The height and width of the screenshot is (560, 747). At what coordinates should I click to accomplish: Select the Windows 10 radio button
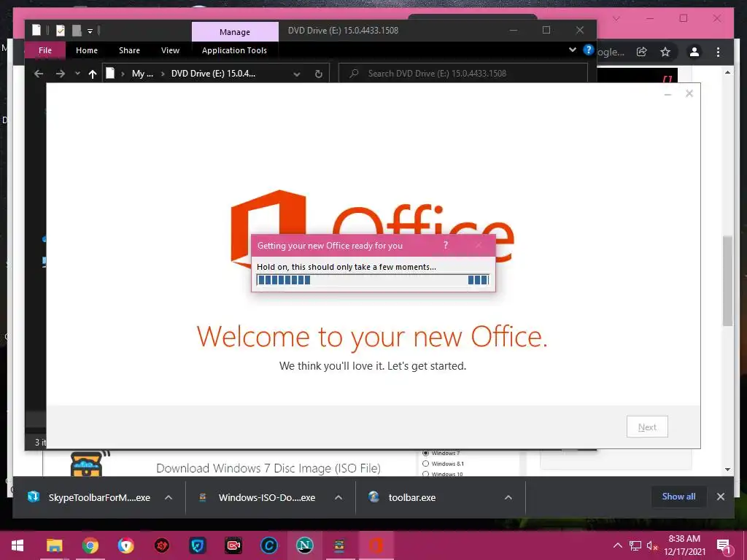pos(426,474)
